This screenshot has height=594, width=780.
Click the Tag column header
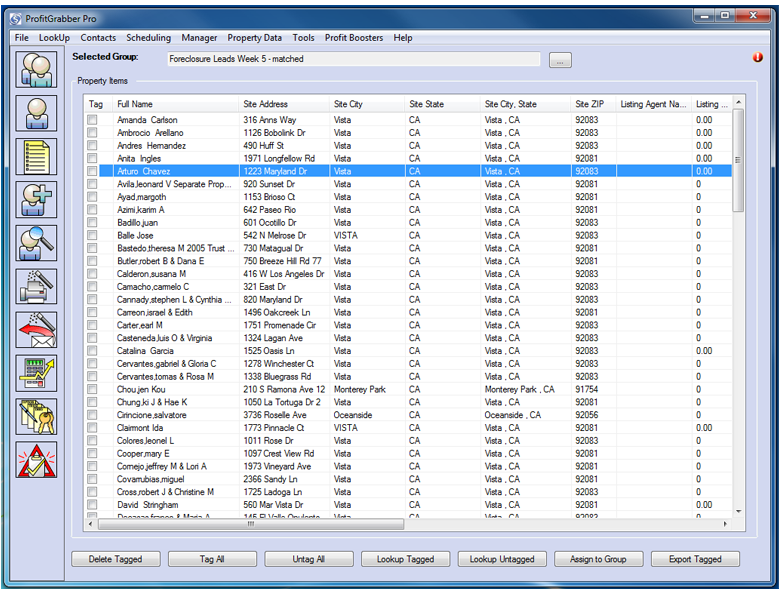tap(99, 104)
